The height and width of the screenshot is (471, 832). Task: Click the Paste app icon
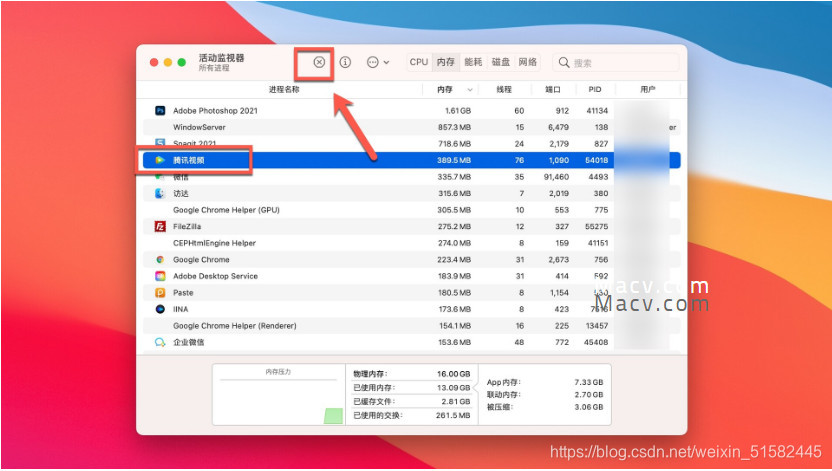160,293
